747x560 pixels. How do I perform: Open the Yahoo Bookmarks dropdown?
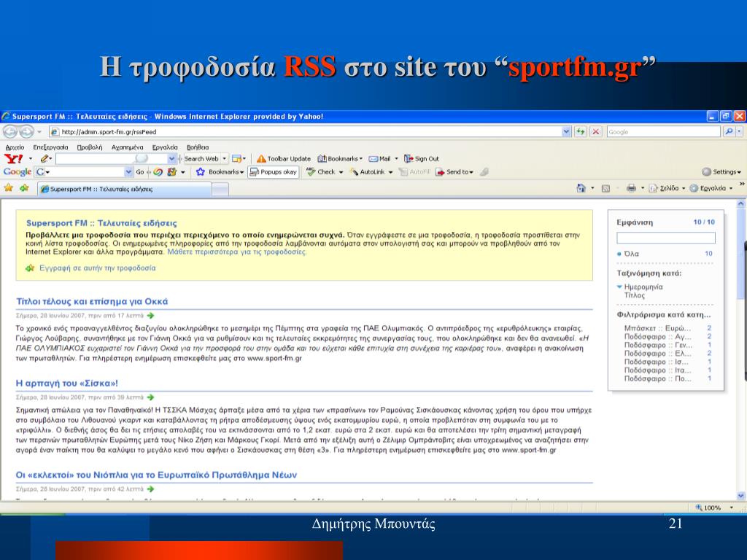click(x=340, y=158)
